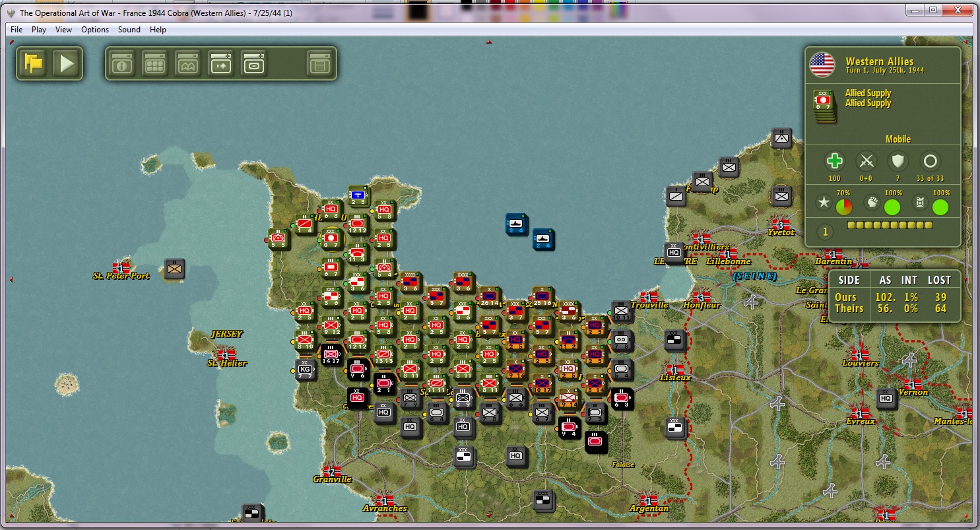Toggle the grid panel toolbar icon
Image resolution: width=980 pixels, height=530 pixels.
point(155,63)
